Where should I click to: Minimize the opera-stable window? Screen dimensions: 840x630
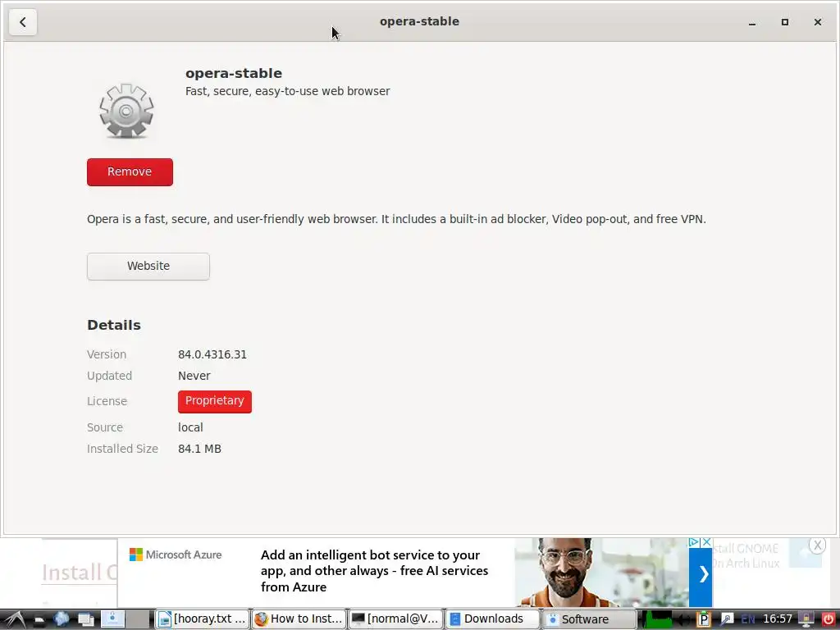752,22
